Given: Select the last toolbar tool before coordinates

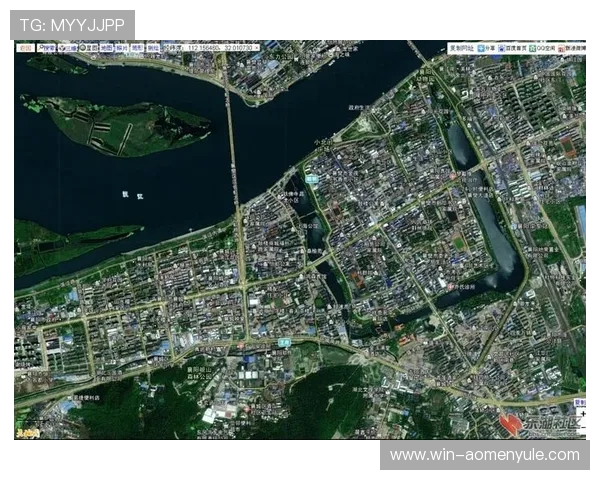Looking at the screenshot, I should point(153,47).
